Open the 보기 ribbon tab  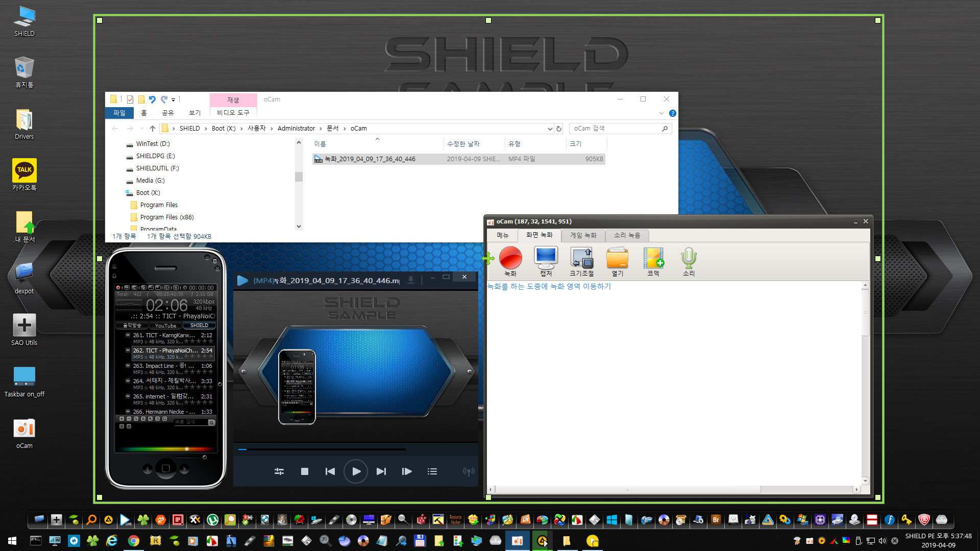coord(194,113)
